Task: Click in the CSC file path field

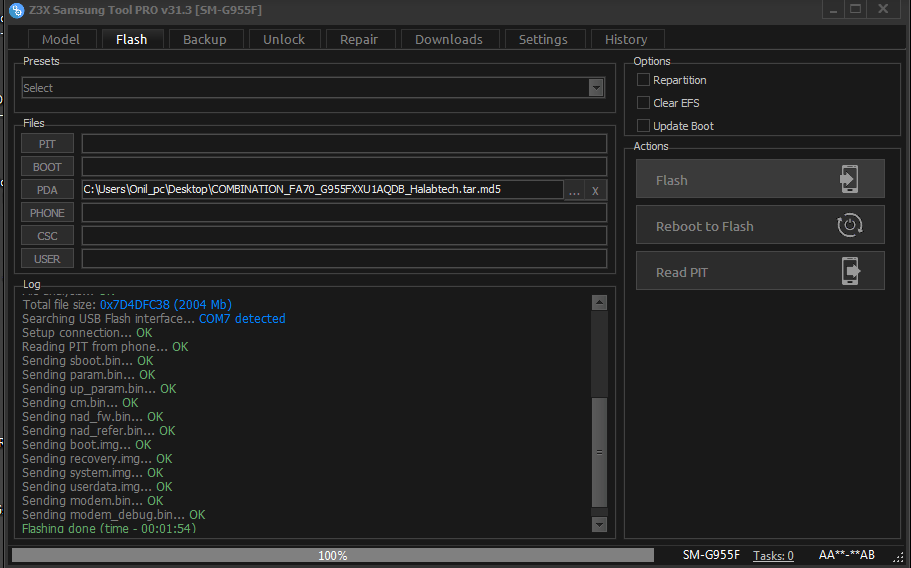Action: point(344,236)
